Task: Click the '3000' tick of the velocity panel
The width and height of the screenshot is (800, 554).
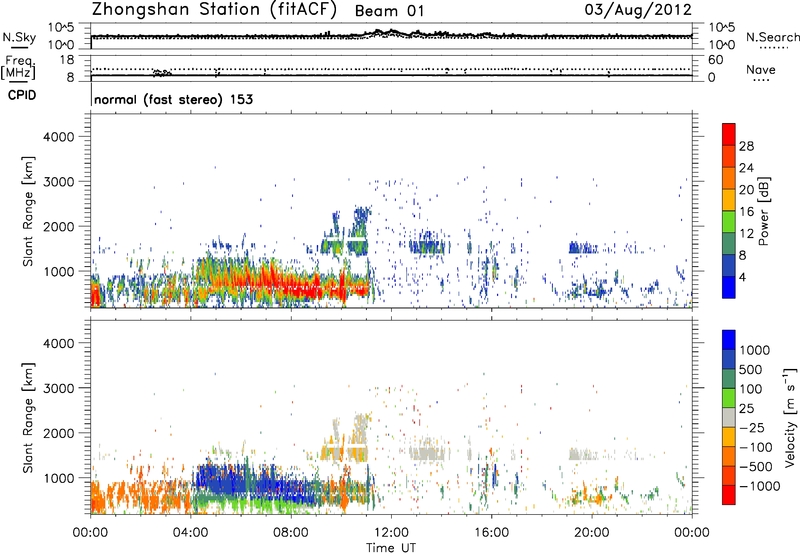Action: (59, 388)
